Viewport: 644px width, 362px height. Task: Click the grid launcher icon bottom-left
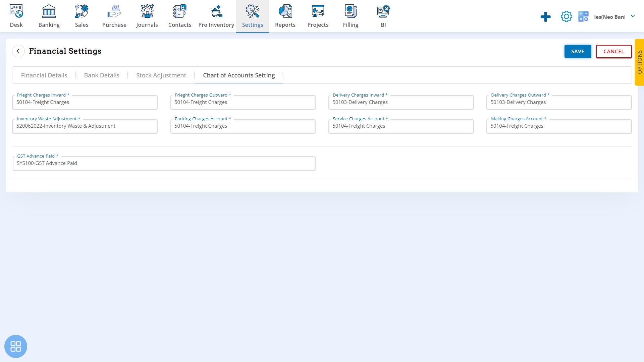coord(16,347)
